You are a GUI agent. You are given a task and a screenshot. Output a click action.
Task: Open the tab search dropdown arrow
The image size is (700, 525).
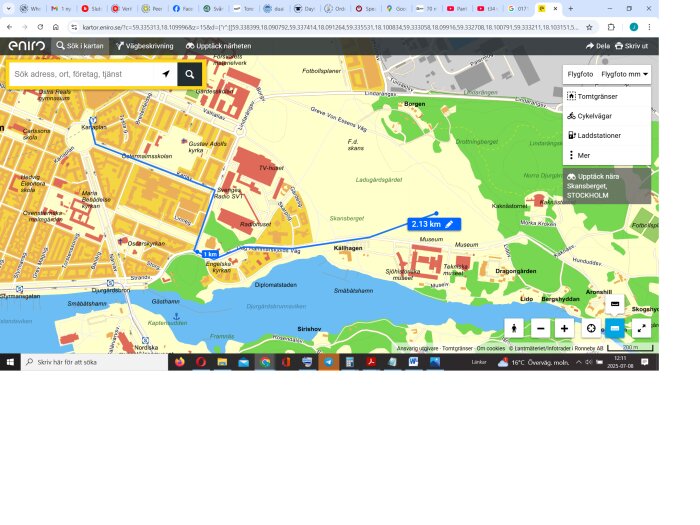pos(8,8)
